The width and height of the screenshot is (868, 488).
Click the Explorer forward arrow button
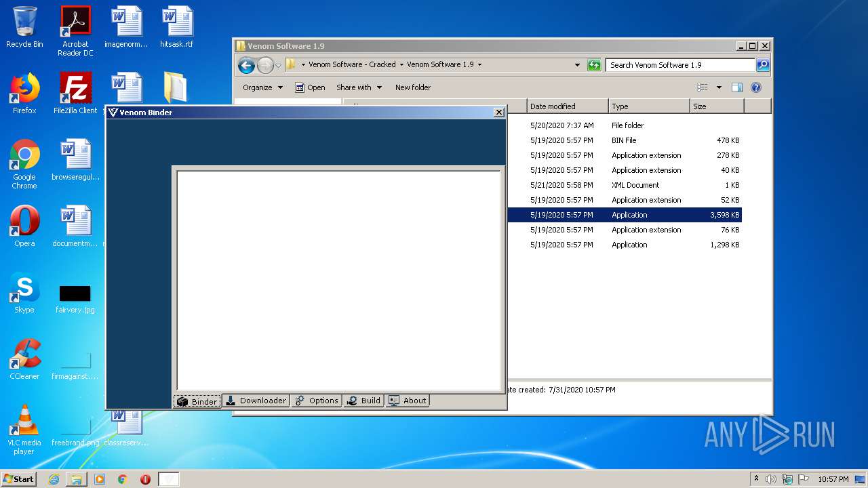(265, 65)
